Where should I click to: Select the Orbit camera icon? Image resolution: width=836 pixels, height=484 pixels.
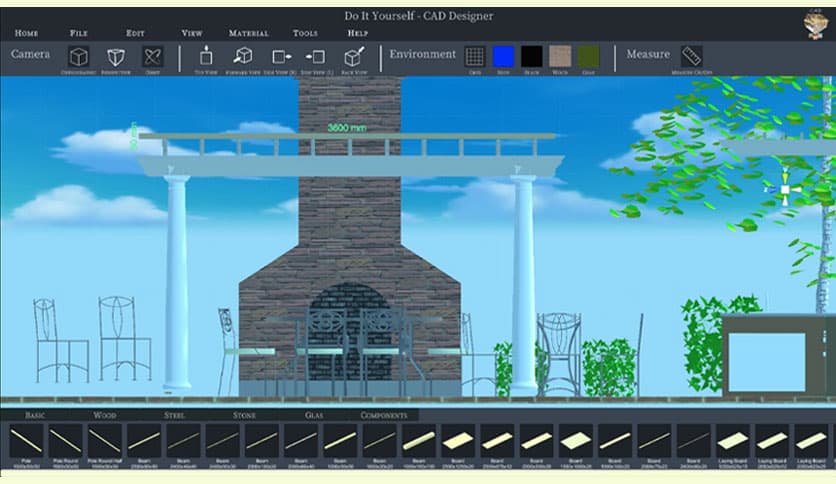pos(152,57)
